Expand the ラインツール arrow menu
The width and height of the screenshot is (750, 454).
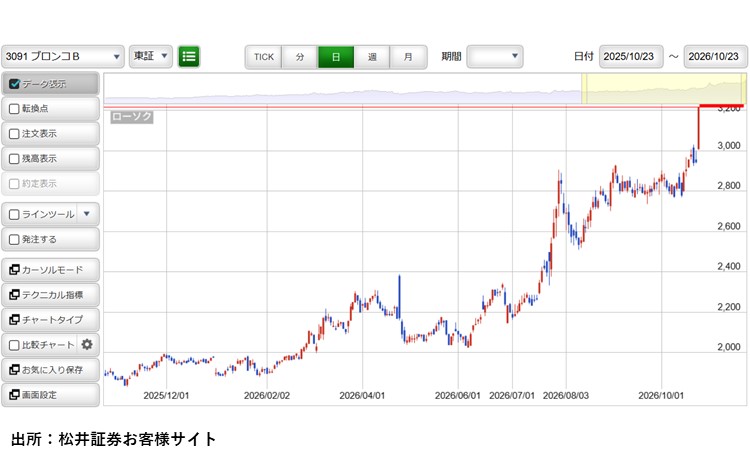pyautogui.click(x=87, y=214)
